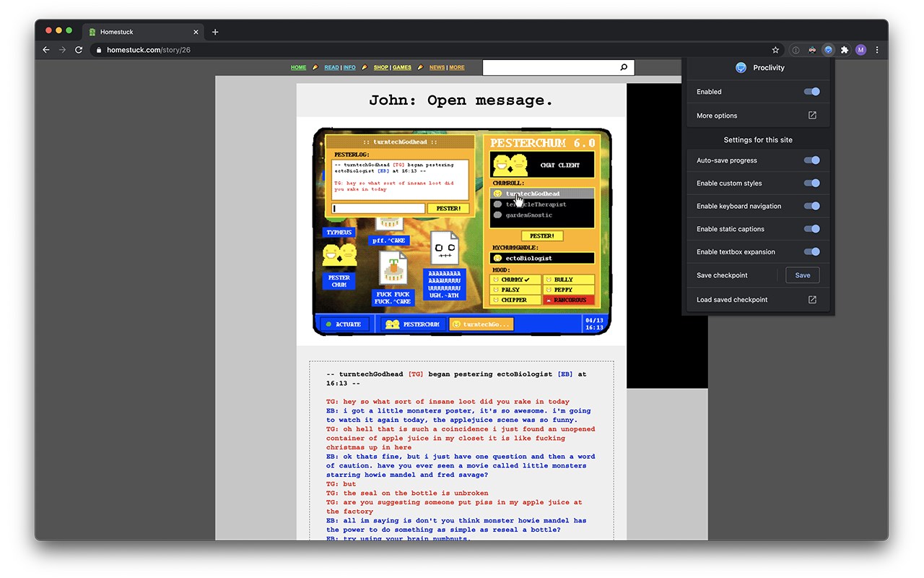Open More options in the Proclivity popup
924x578 pixels.
(x=757, y=116)
